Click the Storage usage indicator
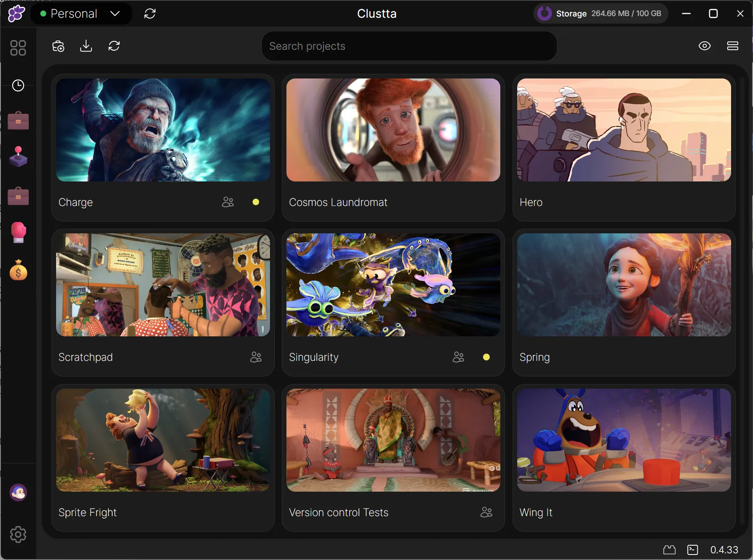The height and width of the screenshot is (560, 753). tap(601, 14)
